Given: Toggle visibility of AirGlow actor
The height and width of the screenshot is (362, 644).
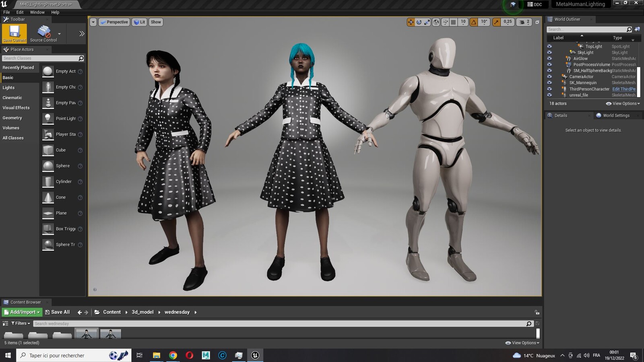Looking at the screenshot, I should point(549,58).
